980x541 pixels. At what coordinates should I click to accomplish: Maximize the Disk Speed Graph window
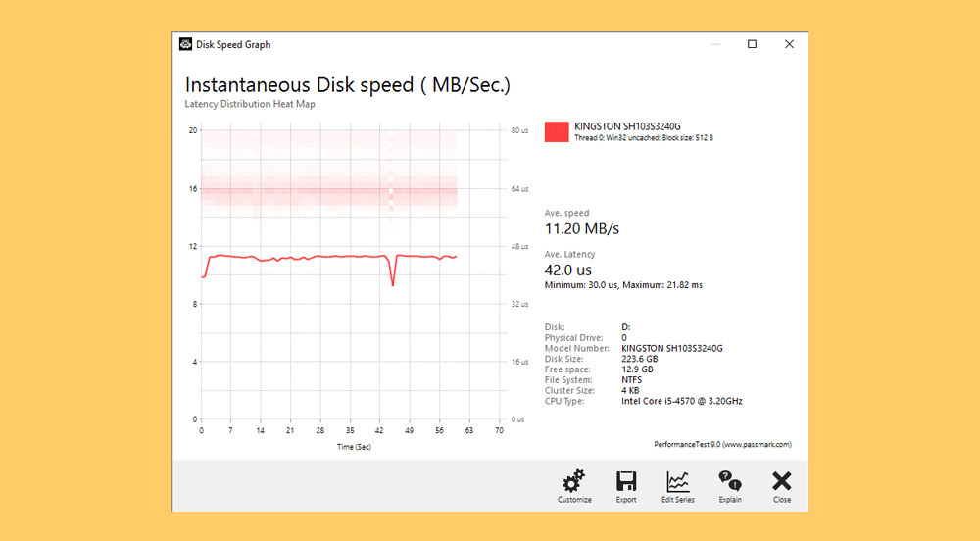pyautogui.click(x=752, y=44)
